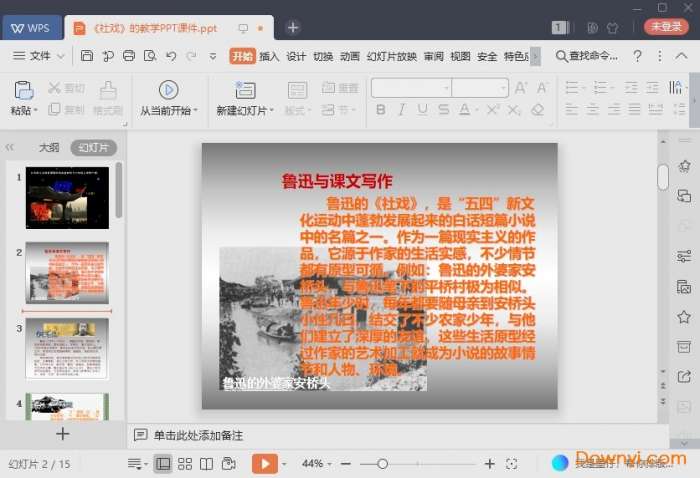Start slideshow from current slide
Screen dimensions: 700x478
click(x=169, y=90)
